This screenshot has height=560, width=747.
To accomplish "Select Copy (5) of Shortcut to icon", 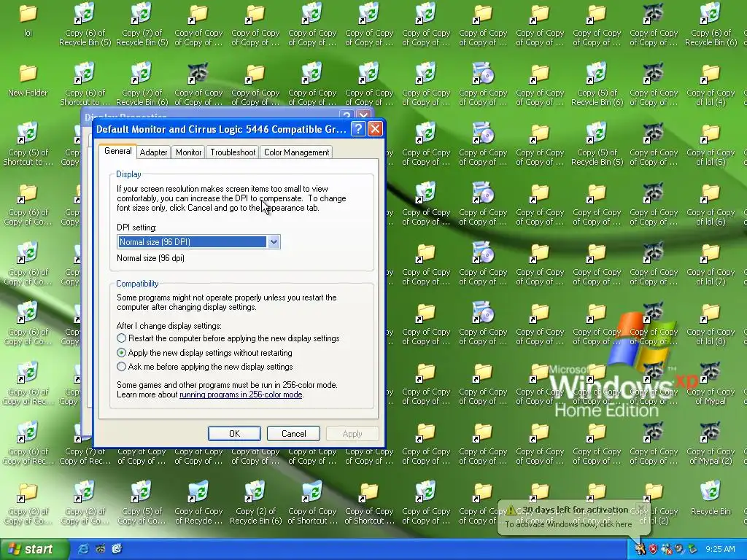I will pyautogui.click(x=28, y=144).
